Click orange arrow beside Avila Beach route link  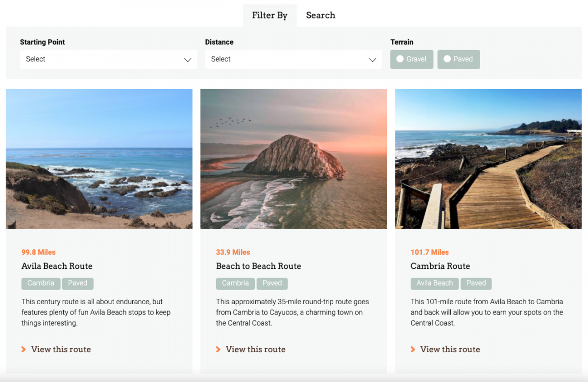[24, 349]
